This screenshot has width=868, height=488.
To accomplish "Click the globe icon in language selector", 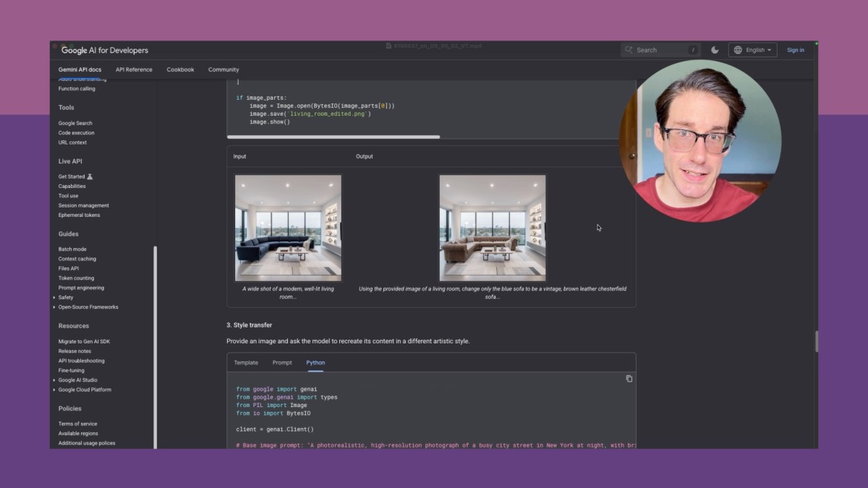I will click(738, 50).
